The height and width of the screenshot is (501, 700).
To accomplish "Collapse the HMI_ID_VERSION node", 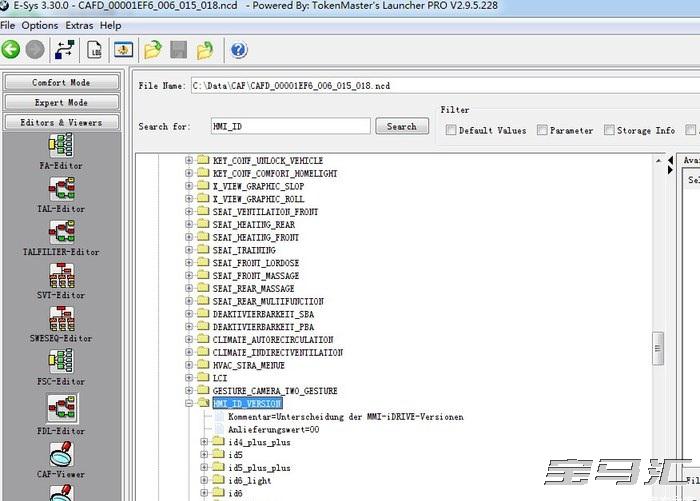I will [189, 403].
